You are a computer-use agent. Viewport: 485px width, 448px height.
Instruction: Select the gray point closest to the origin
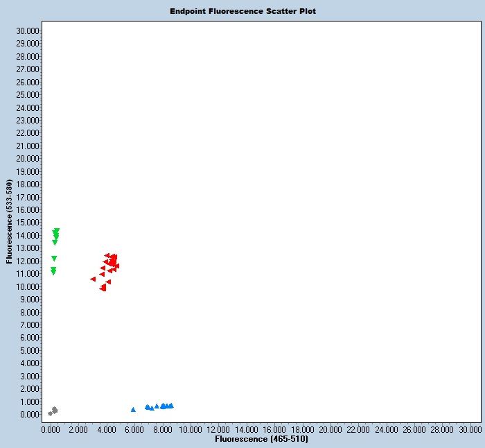pos(50,413)
